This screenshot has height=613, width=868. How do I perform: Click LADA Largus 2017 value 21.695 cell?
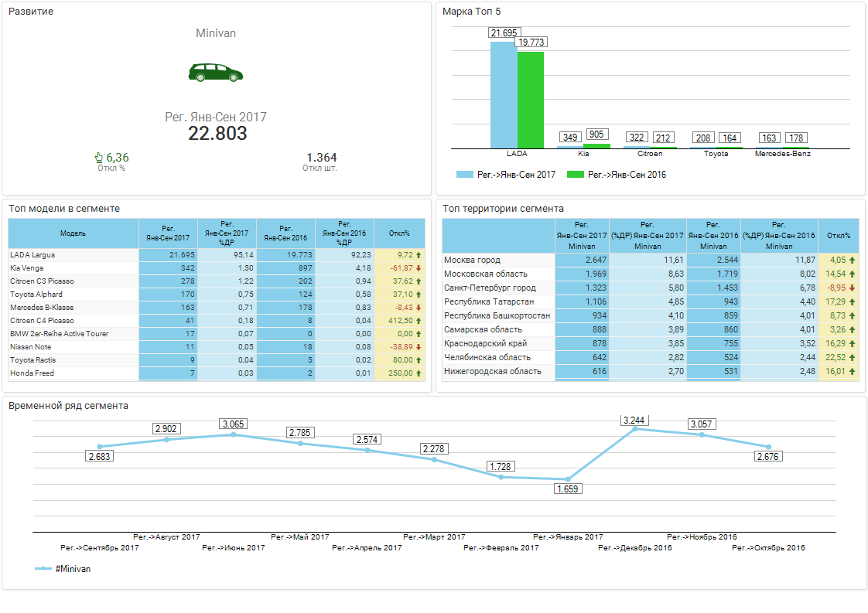(169, 255)
